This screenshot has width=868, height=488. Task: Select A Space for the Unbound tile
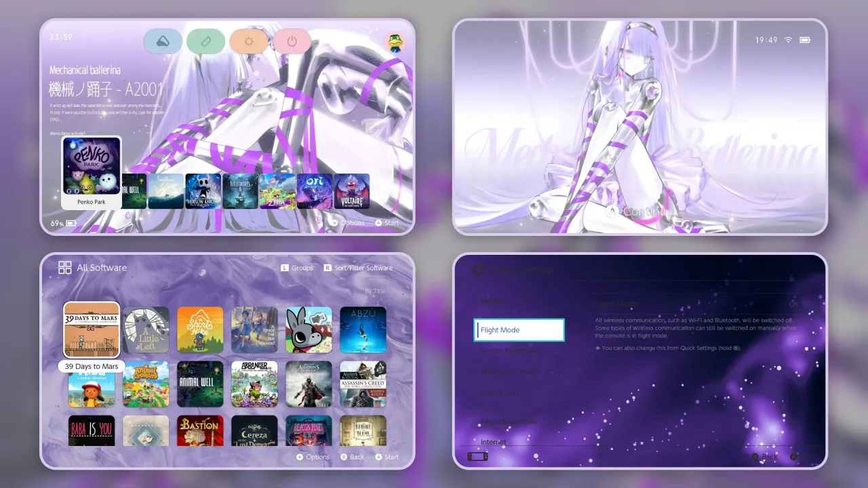[x=254, y=330]
